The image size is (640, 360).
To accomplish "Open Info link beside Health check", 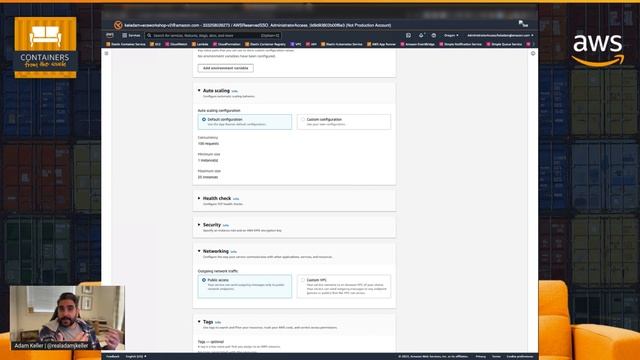I will pos(236,199).
